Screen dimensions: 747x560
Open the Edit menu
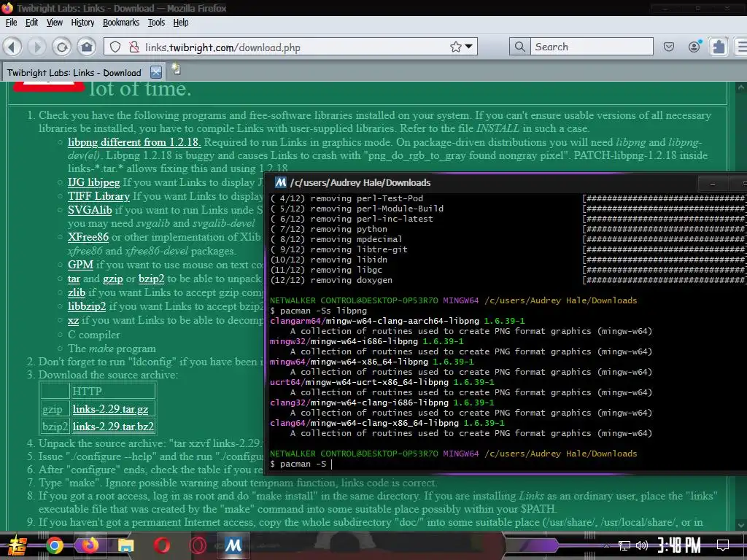31,23
